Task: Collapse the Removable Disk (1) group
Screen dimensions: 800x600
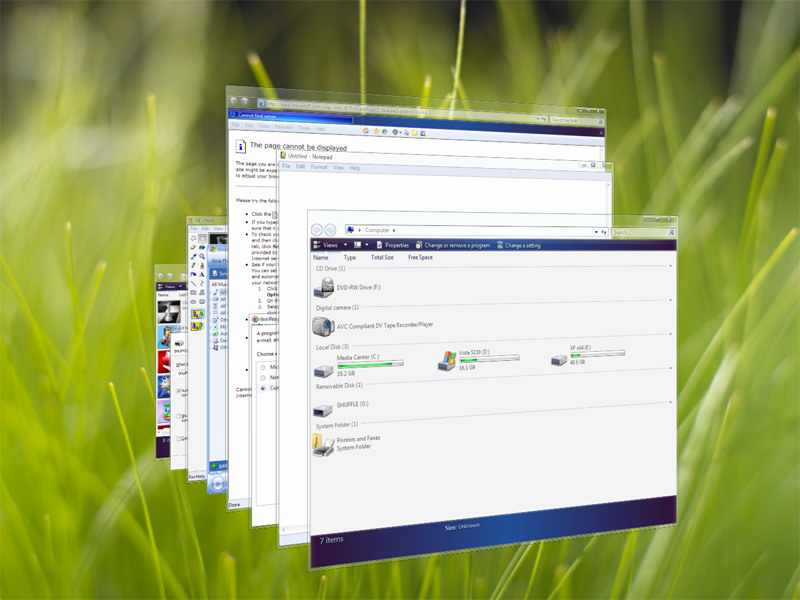Action: pyautogui.click(x=670, y=368)
